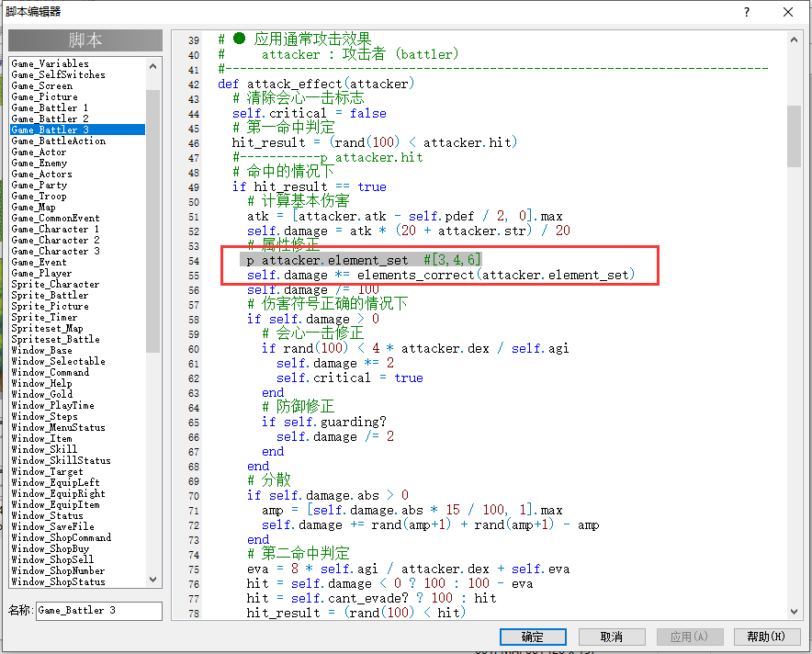Viewport: 812px width, 654px height.
Task: Click the code editor scroll-up arrow
Action: [x=794, y=39]
